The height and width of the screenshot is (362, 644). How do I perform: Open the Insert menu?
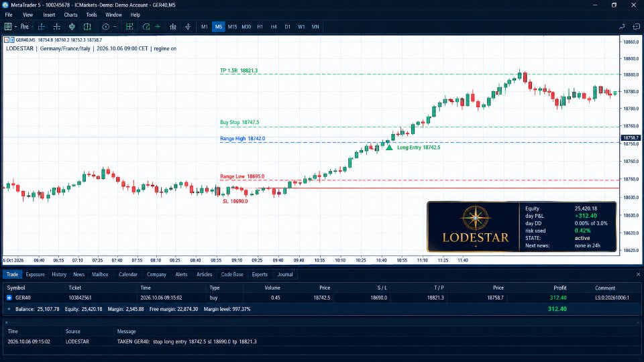click(49, 15)
